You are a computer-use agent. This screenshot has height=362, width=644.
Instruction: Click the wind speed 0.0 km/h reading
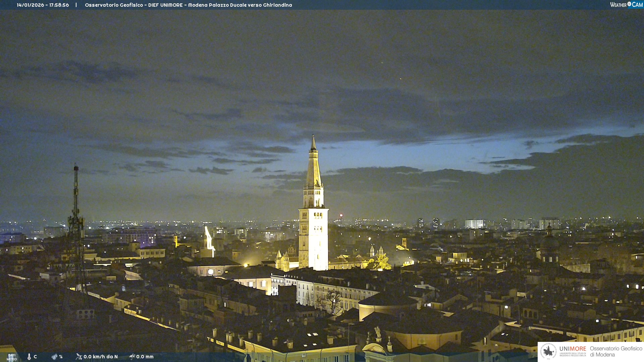click(101, 357)
